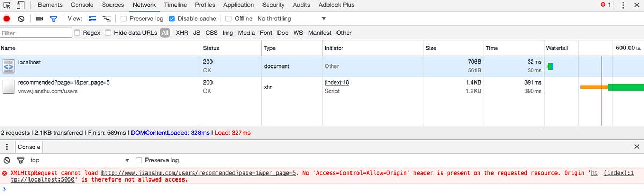Uncheck Disable cache checkbox
This screenshot has width=644, height=196.
172,19
